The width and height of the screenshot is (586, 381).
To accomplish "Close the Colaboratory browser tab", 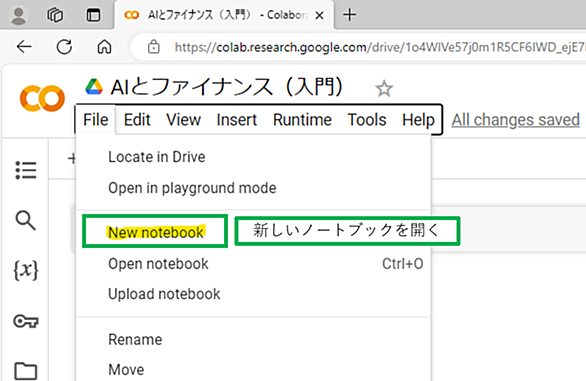I will (319, 15).
